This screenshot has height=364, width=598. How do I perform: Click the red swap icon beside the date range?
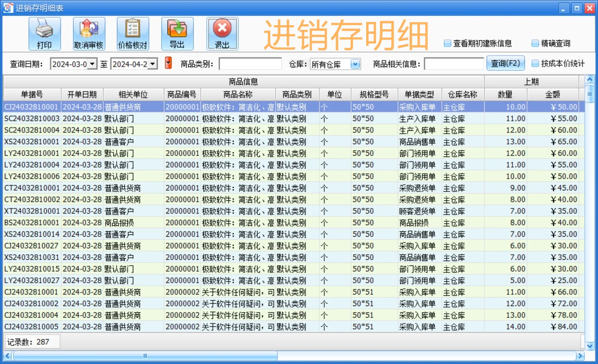[x=168, y=63]
